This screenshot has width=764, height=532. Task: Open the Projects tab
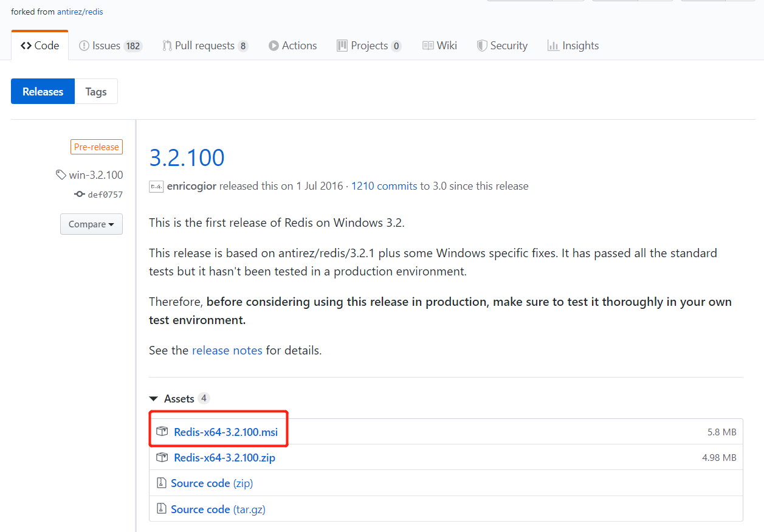tap(368, 46)
